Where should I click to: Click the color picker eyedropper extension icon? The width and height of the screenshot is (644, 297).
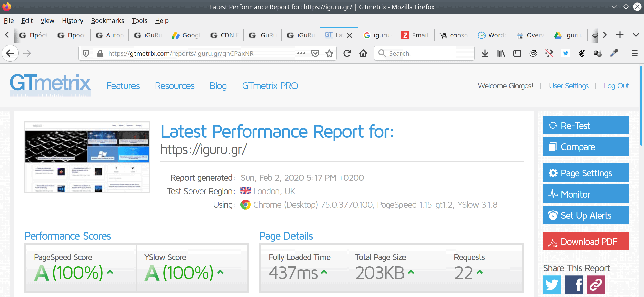tap(614, 53)
